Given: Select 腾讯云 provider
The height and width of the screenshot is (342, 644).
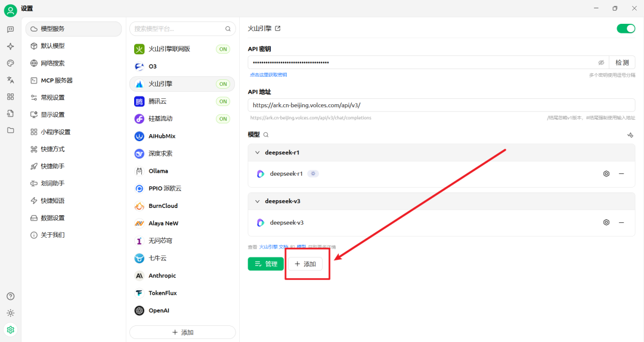Looking at the screenshot, I should pos(182,101).
